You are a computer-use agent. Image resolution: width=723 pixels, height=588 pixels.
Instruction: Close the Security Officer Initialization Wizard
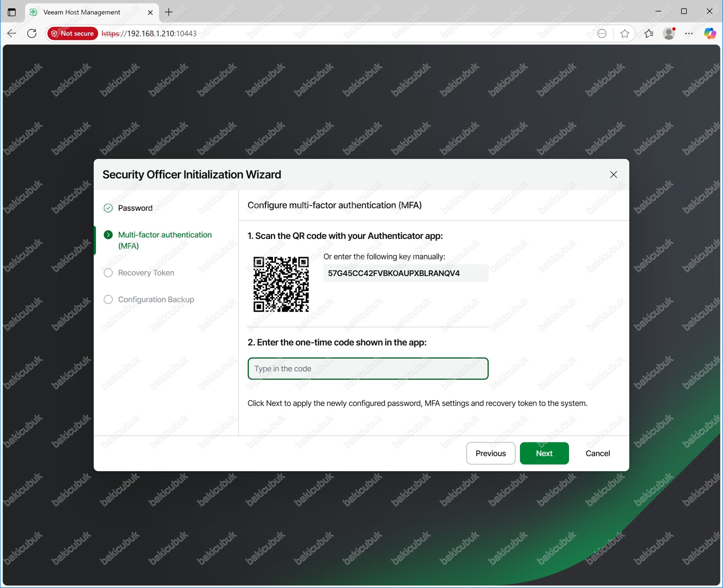point(614,174)
